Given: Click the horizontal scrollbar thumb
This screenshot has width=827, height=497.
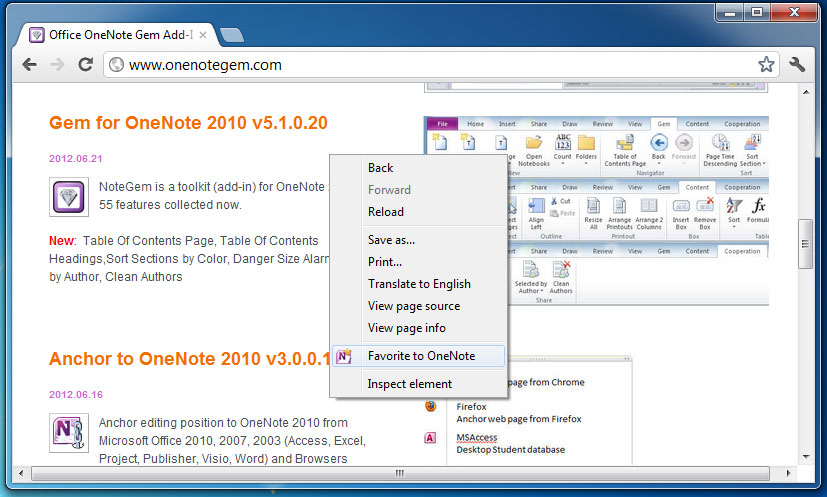Looking at the screenshot, I should pyautogui.click(x=399, y=473).
